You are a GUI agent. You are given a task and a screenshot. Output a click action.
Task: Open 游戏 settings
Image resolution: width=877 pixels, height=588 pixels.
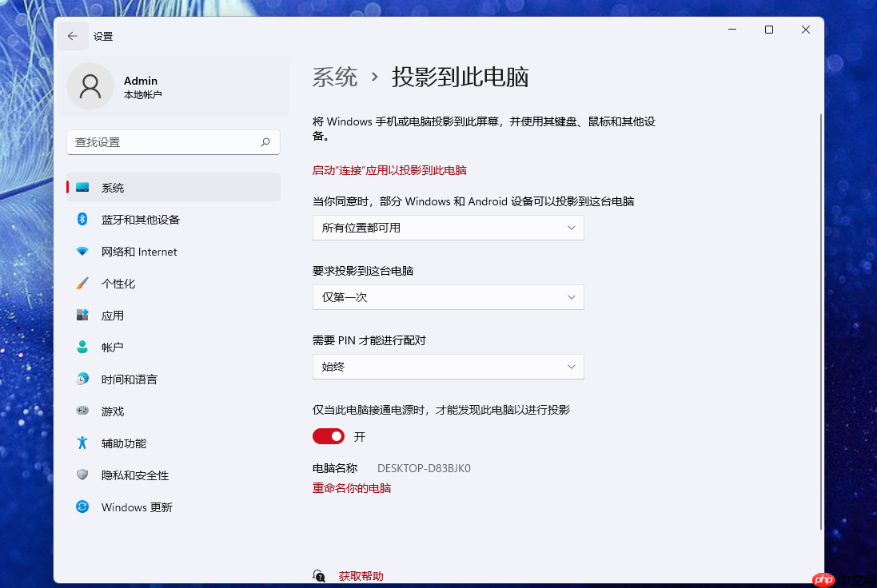click(x=112, y=411)
